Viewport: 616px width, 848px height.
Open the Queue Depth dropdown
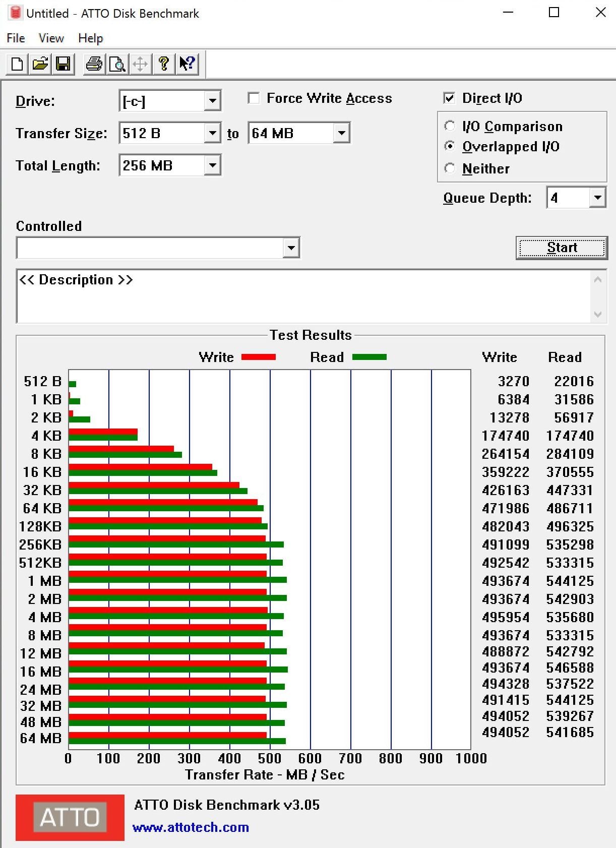point(597,198)
